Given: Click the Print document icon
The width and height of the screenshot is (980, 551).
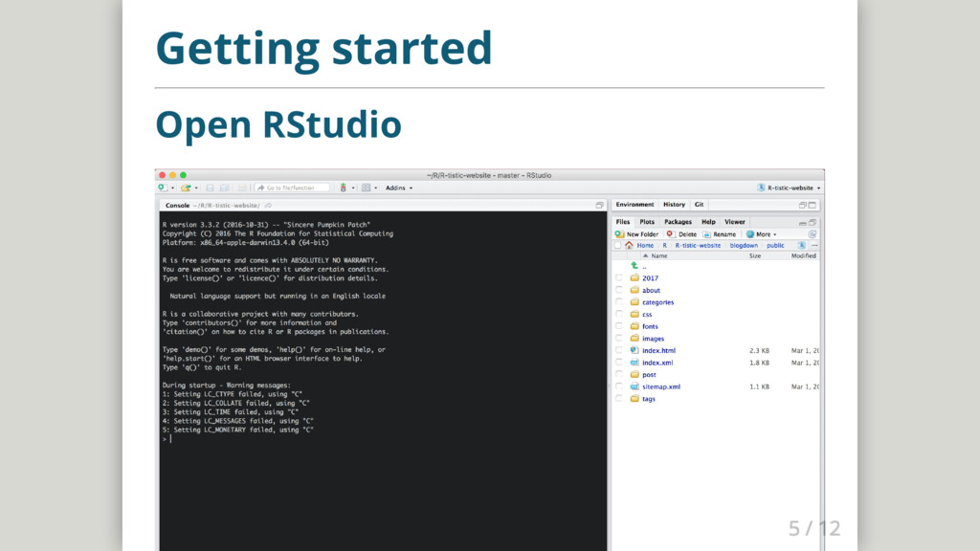Looking at the screenshot, I should [x=241, y=187].
